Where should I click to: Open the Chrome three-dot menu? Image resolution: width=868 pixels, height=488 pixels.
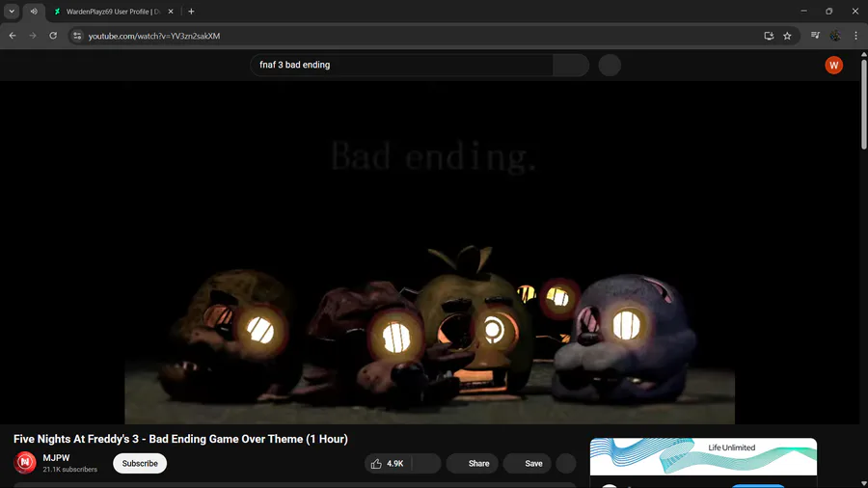pyautogui.click(x=855, y=36)
